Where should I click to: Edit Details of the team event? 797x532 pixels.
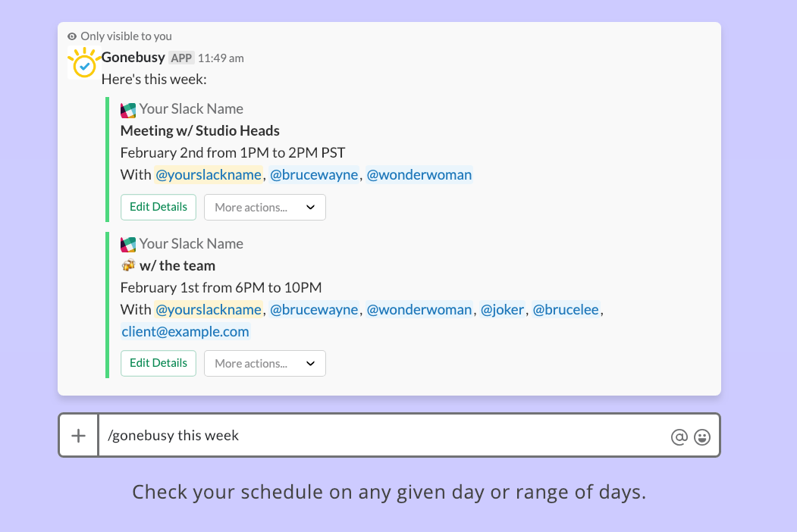point(158,363)
